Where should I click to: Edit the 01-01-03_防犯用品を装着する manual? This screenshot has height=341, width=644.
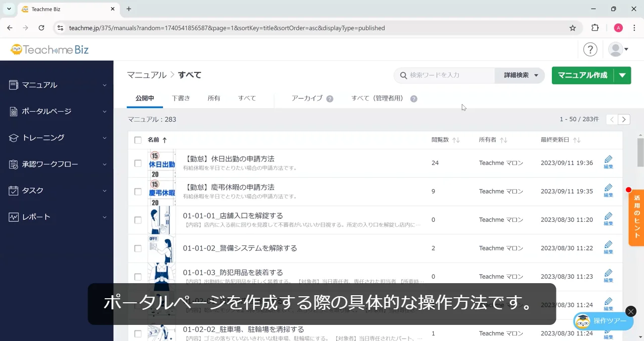point(608,276)
